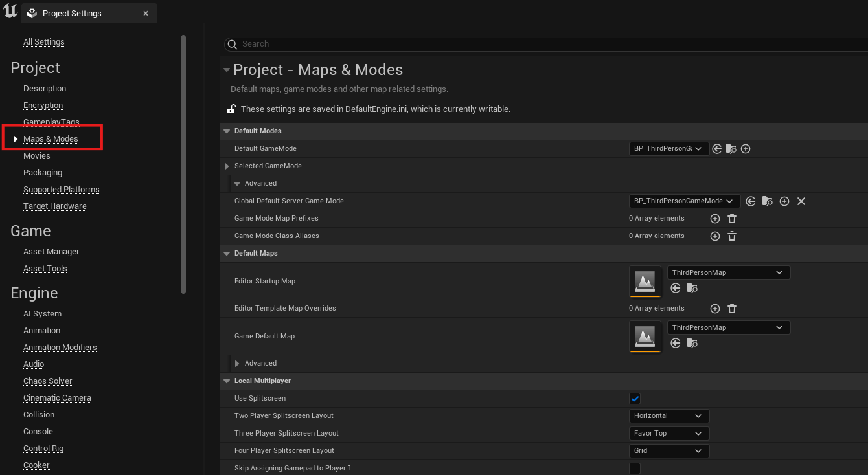Select the Project Settings tab

click(x=72, y=14)
